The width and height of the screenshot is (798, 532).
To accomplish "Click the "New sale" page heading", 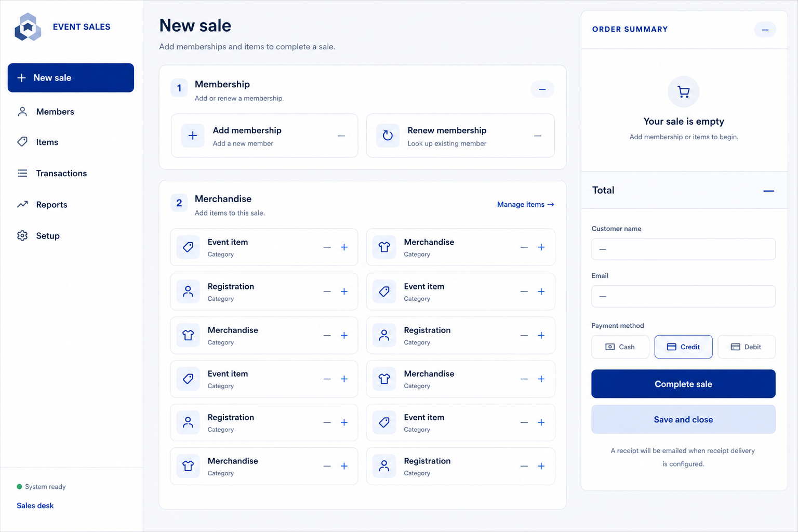I will click(x=195, y=25).
